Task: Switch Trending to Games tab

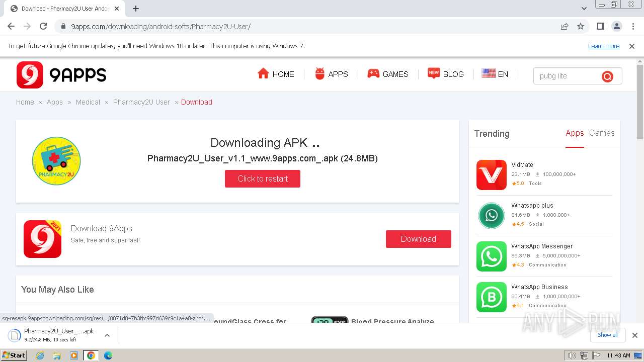Action: pyautogui.click(x=602, y=133)
